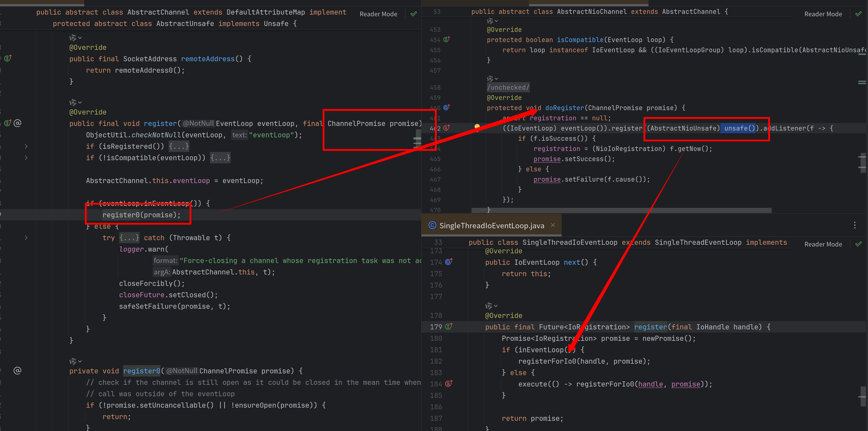Click logger.warn( call
Image resolution: width=868 pixels, height=431 pixels.
pos(144,249)
